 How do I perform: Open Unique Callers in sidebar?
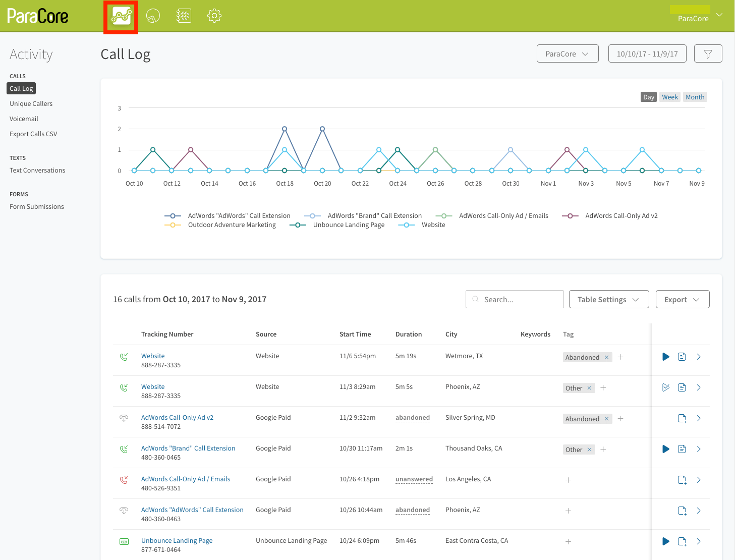[x=31, y=103]
